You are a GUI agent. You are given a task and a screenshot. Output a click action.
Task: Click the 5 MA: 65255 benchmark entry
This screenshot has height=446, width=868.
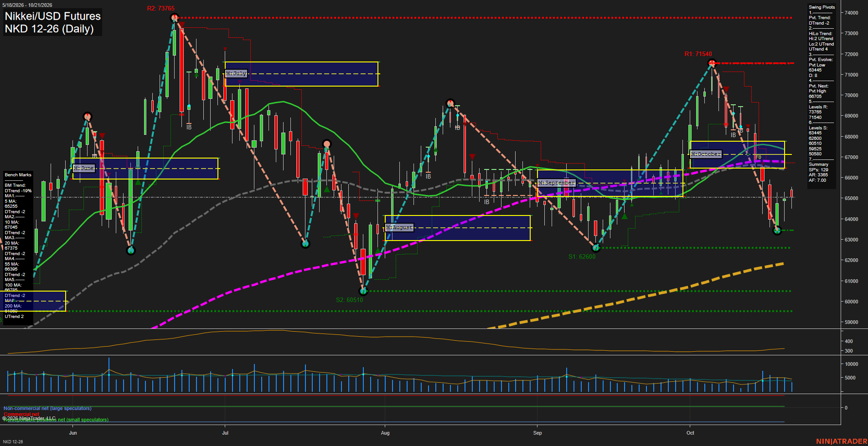[11, 204]
